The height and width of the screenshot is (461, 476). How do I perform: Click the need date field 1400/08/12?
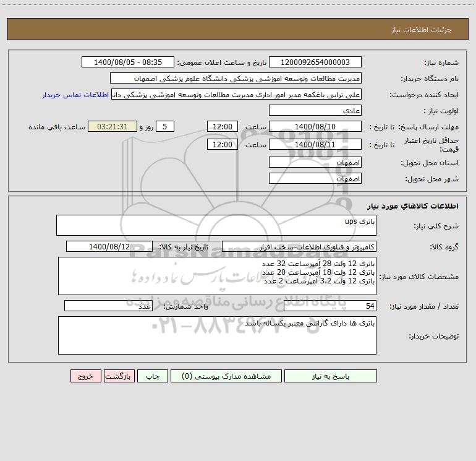click(109, 246)
